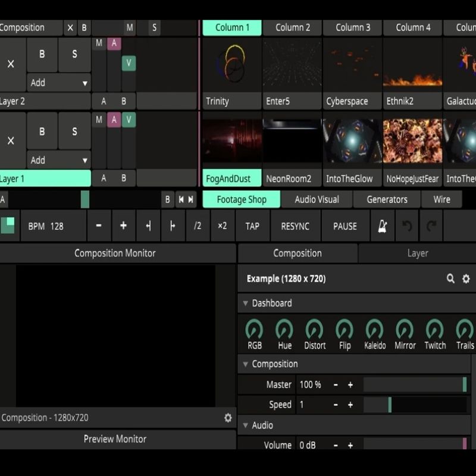Switch to the Audio Visual tab
Screen dimensions: 476x476
pyautogui.click(x=317, y=199)
